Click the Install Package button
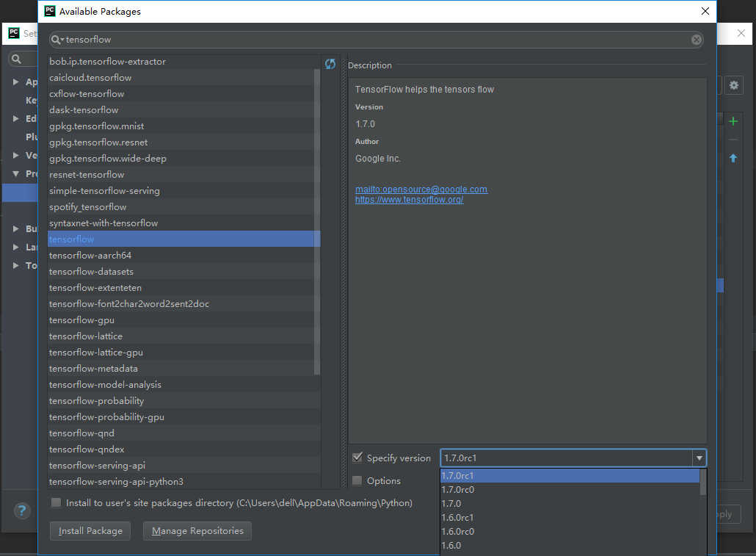756x556 pixels. [90, 531]
